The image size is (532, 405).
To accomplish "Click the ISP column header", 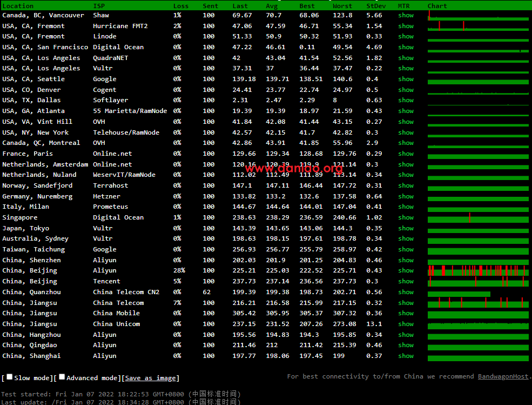I will tap(99, 6).
